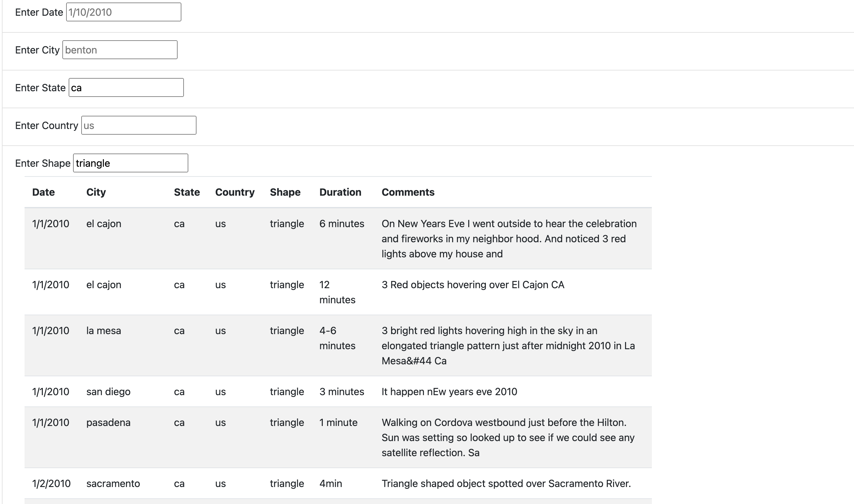This screenshot has height=504, width=854.
Task: Click the comment about 3 Red objects hovering
Action: tap(472, 285)
